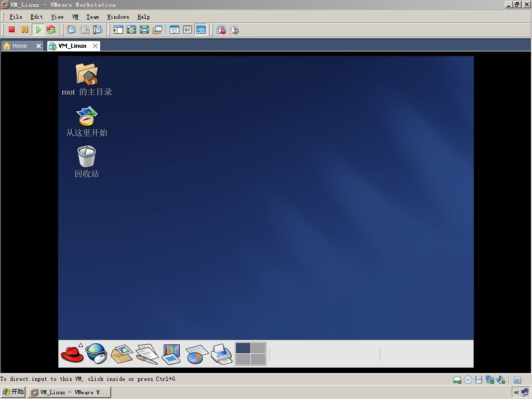Screen dimensions: 532x399
Task: Show the appliance view toolbar icon
Action: pos(188,30)
